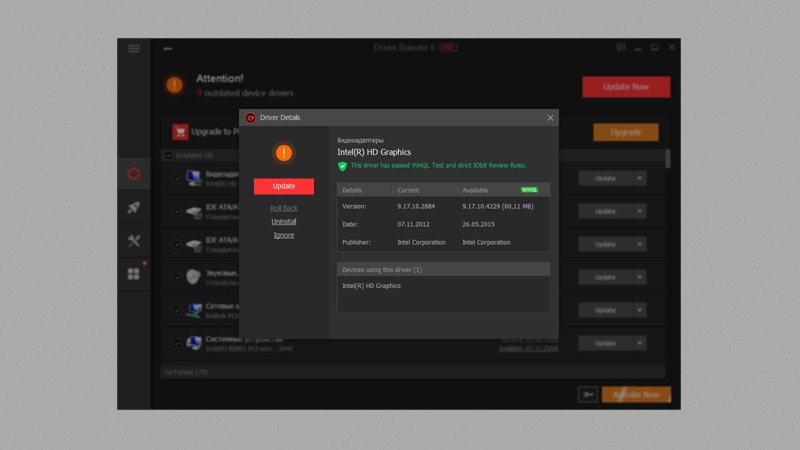This screenshot has height=450, width=800.
Task: Close the Driver Details dialog
Action: pos(550,118)
